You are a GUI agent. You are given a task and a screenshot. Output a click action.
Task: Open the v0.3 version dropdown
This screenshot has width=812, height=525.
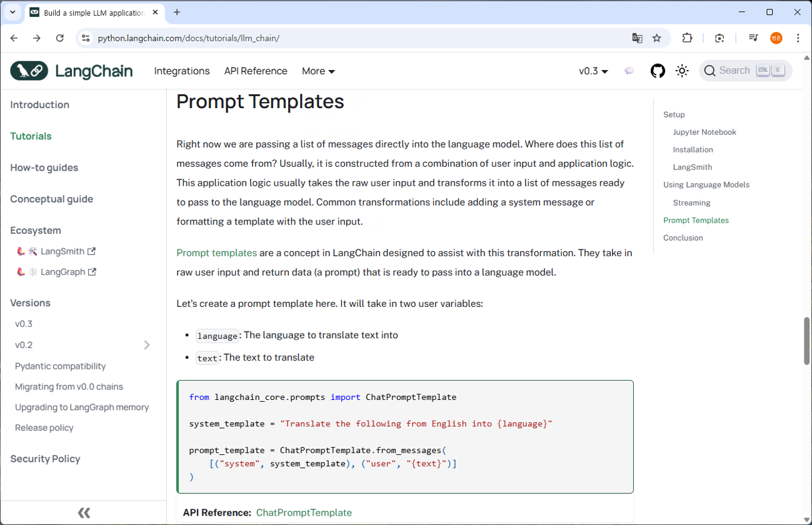coord(593,71)
